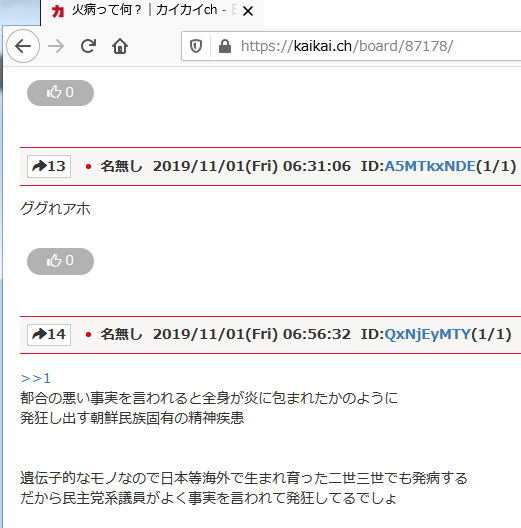
Task: Reply to comment number 14
Action: 49,335
